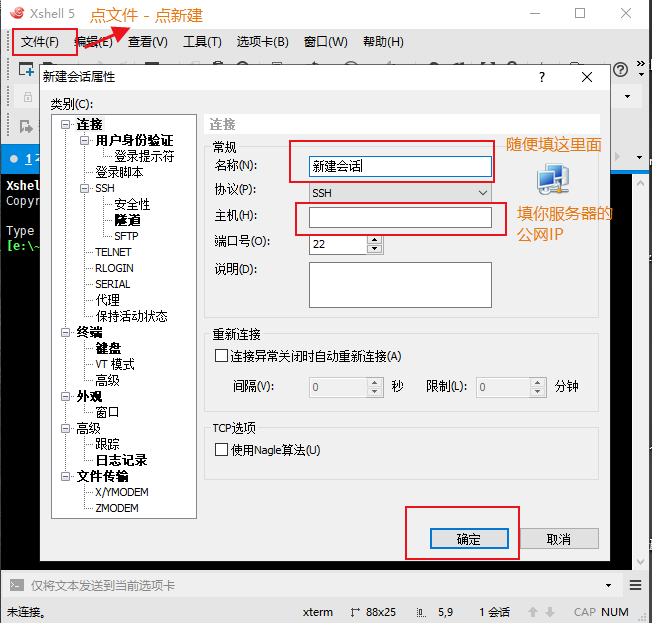Select ZMODEM in the tree
The width and height of the screenshot is (652, 623).
[x=116, y=508]
